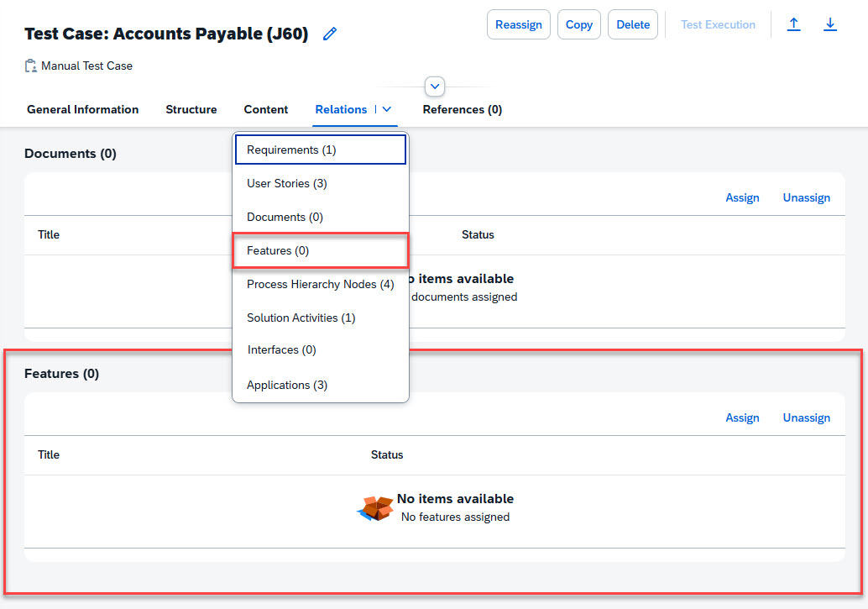868x609 pixels.
Task: Click the Test Execution button
Action: 718,24
